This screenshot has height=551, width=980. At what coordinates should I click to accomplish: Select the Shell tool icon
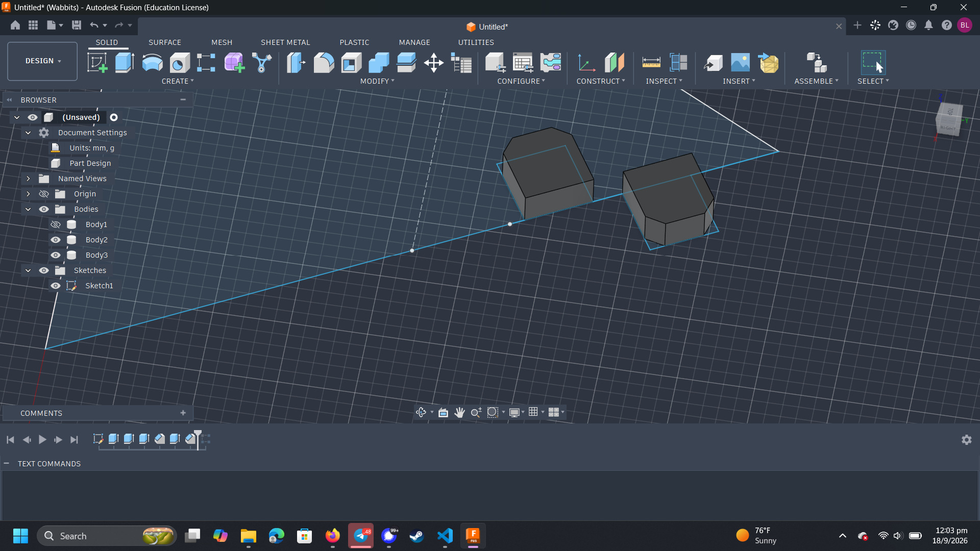point(351,63)
